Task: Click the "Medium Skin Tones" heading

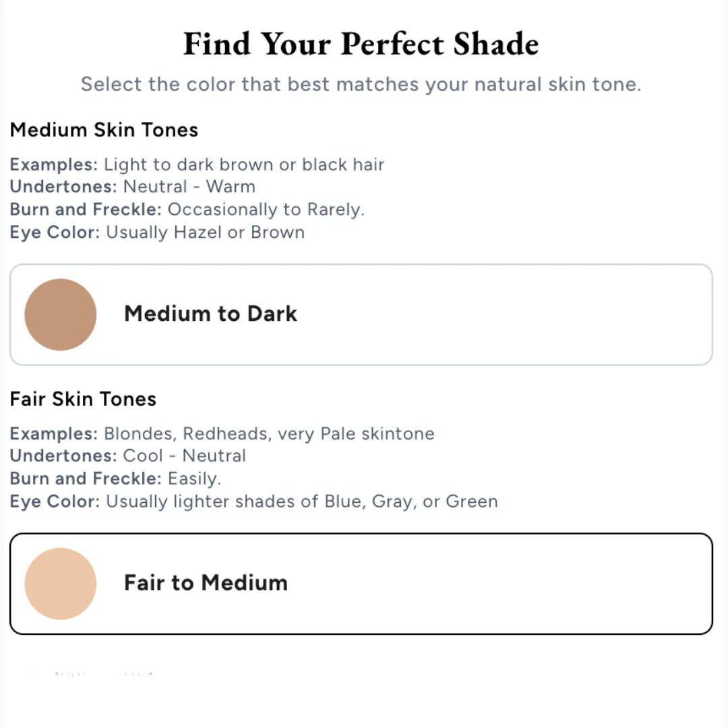Action: [x=104, y=129]
